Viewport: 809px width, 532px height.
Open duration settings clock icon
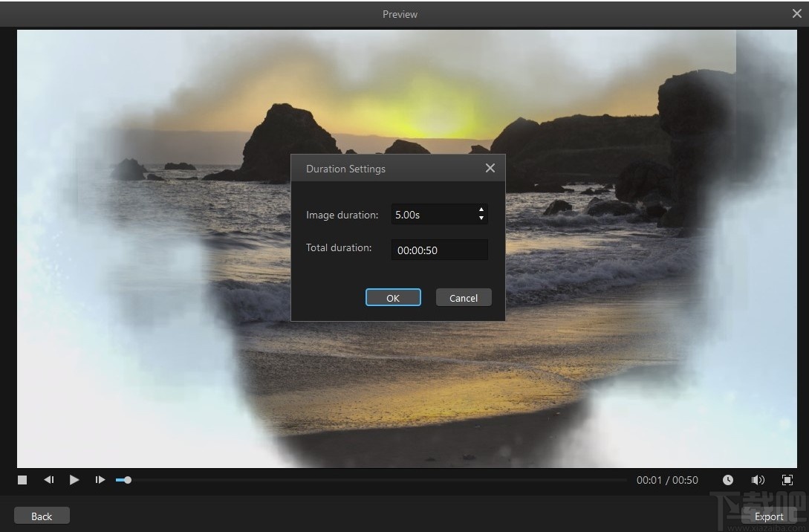click(727, 480)
